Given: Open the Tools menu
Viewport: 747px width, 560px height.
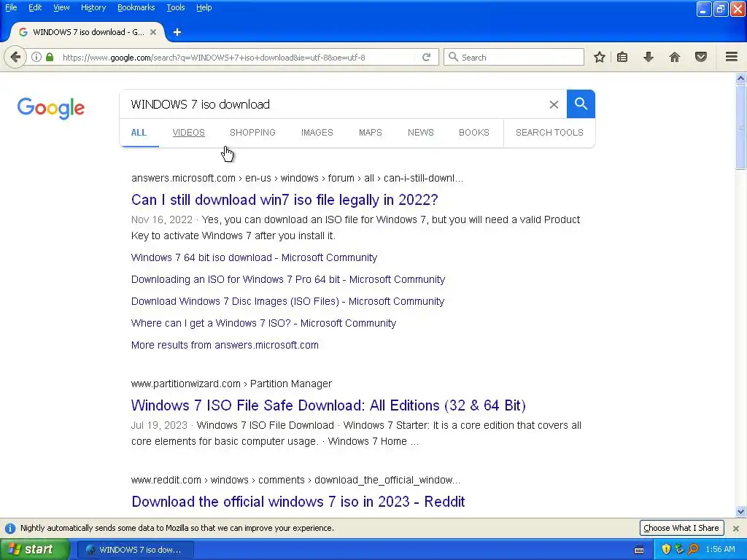Looking at the screenshot, I should 176,7.
